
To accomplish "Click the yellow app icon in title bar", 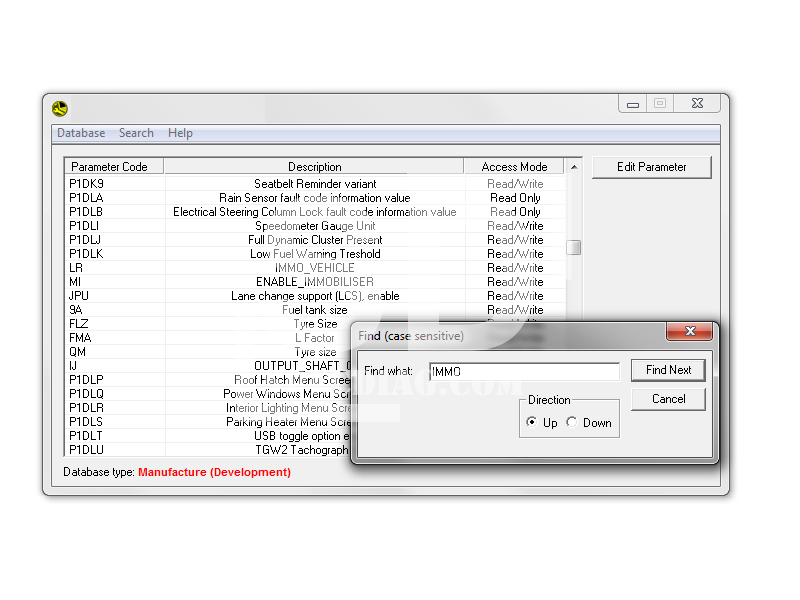I will (x=61, y=108).
